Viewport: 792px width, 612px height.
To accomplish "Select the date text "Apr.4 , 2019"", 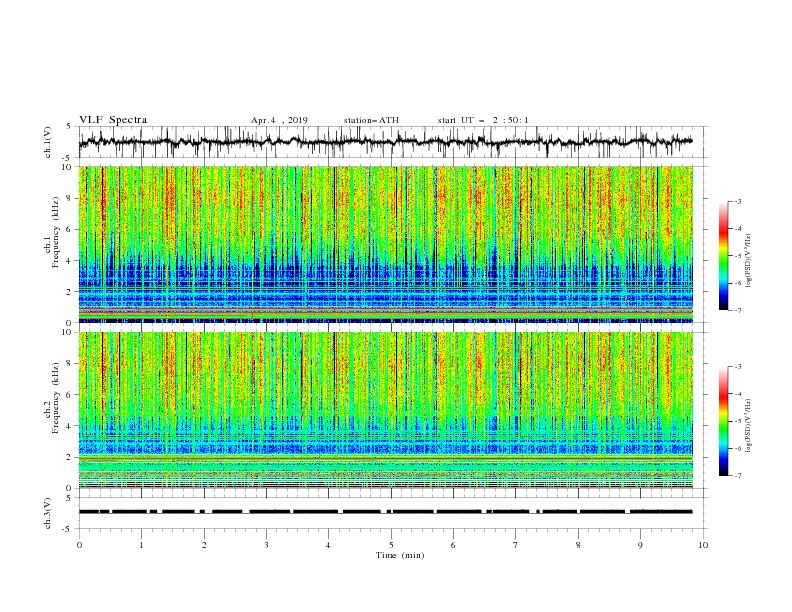I will click(279, 120).
